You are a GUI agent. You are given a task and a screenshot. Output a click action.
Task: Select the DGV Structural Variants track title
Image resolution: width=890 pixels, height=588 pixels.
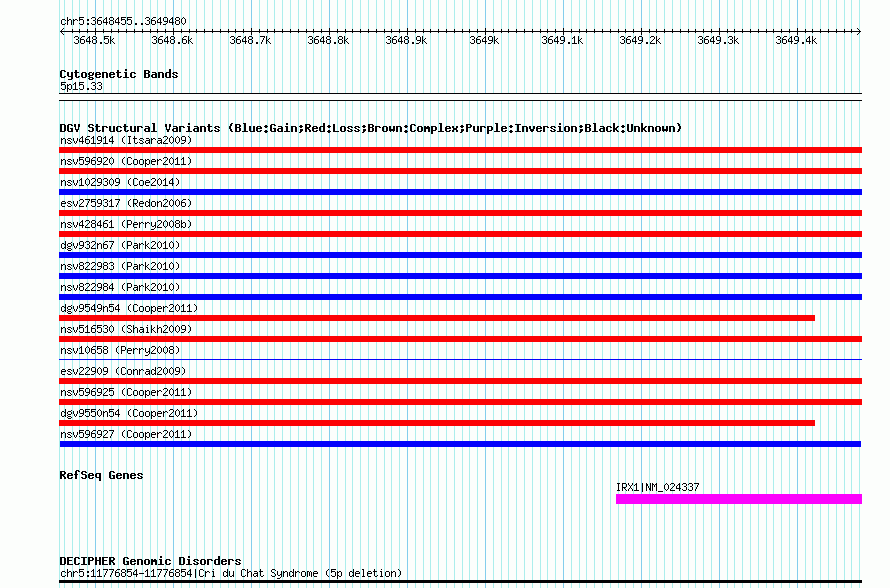pos(371,128)
